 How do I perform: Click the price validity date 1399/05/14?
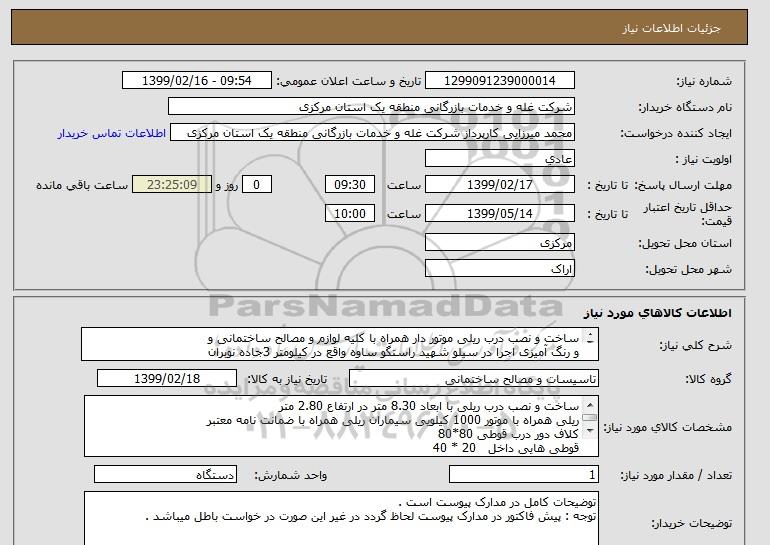coord(499,214)
